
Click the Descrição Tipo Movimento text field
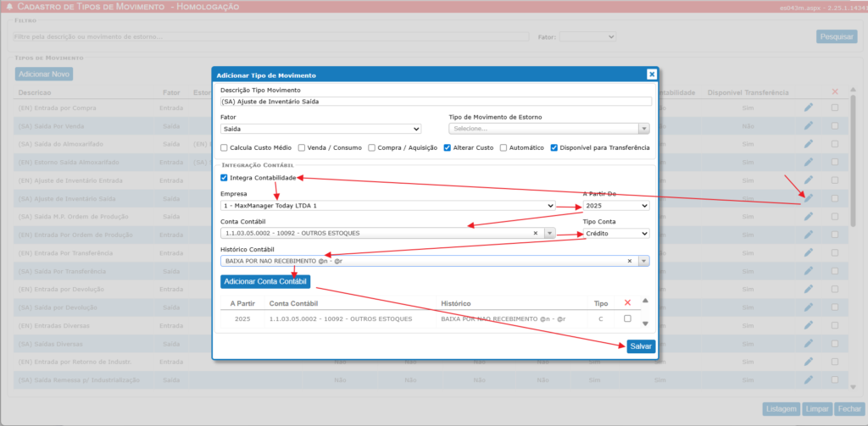pyautogui.click(x=436, y=102)
